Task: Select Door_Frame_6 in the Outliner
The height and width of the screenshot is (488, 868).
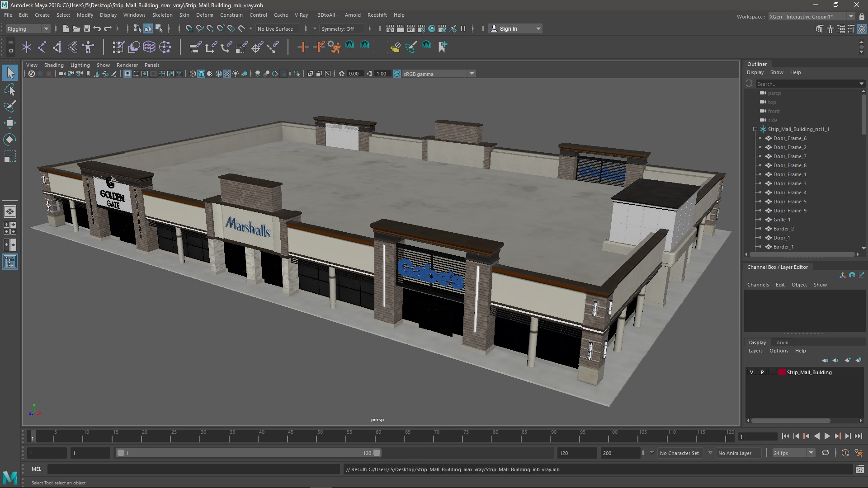Action: [x=789, y=138]
